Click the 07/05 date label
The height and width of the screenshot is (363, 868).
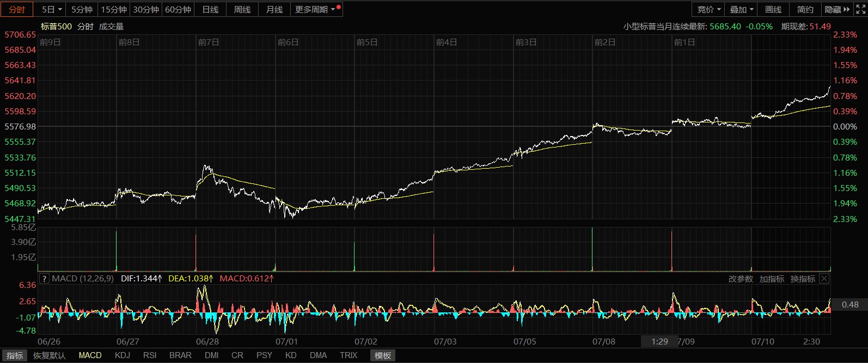click(x=525, y=342)
